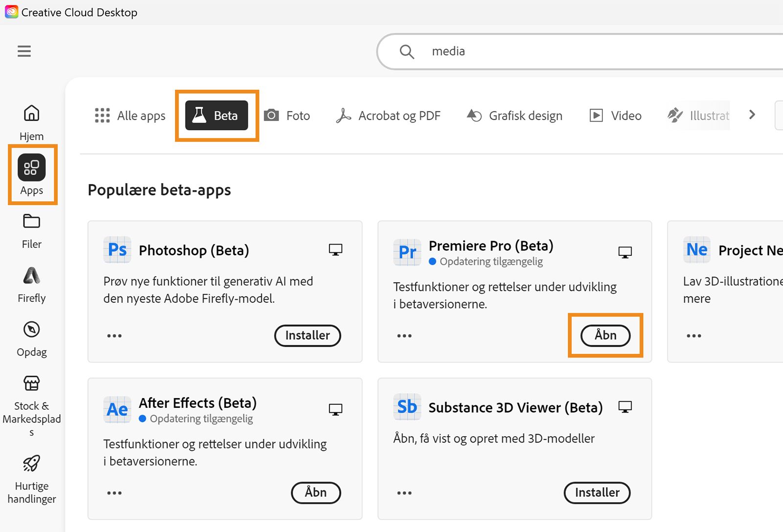Go to Hjem in the sidebar
Viewport: 783px width, 532px height.
click(32, 123)
